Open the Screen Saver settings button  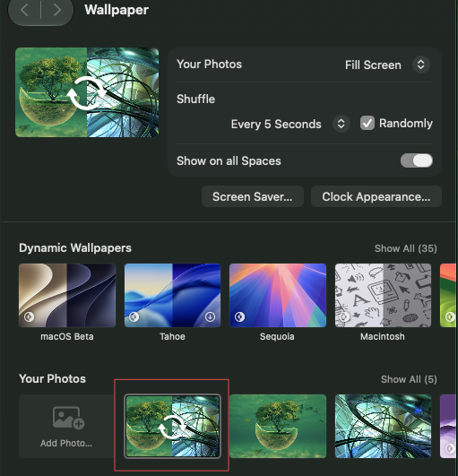click(x=253, y=196)
